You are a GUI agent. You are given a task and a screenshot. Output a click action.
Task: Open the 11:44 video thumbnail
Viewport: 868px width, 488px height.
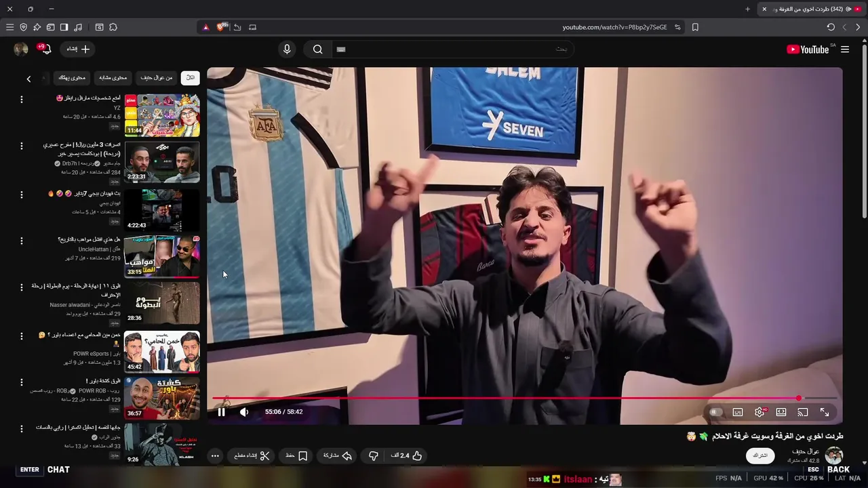tap(162, 115)
